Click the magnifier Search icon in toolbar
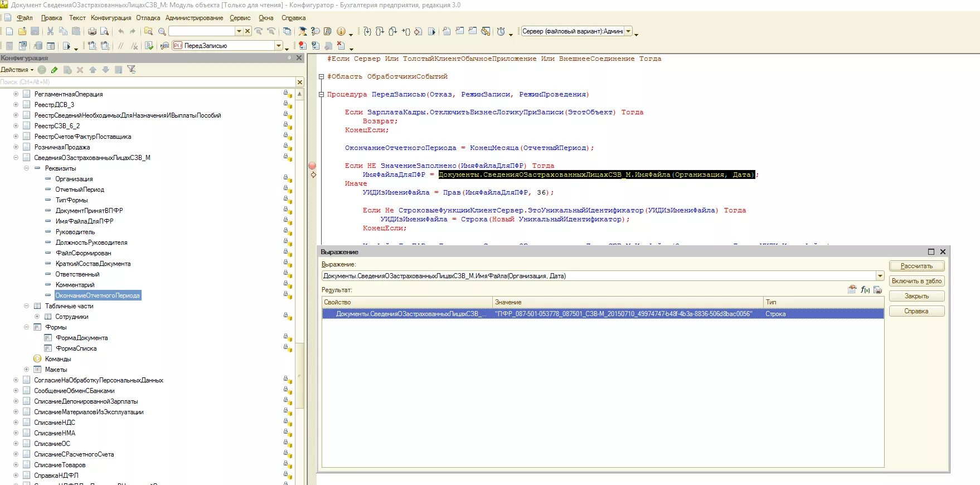The height and width of the screenshot is (485, 980). click(162, 31)
